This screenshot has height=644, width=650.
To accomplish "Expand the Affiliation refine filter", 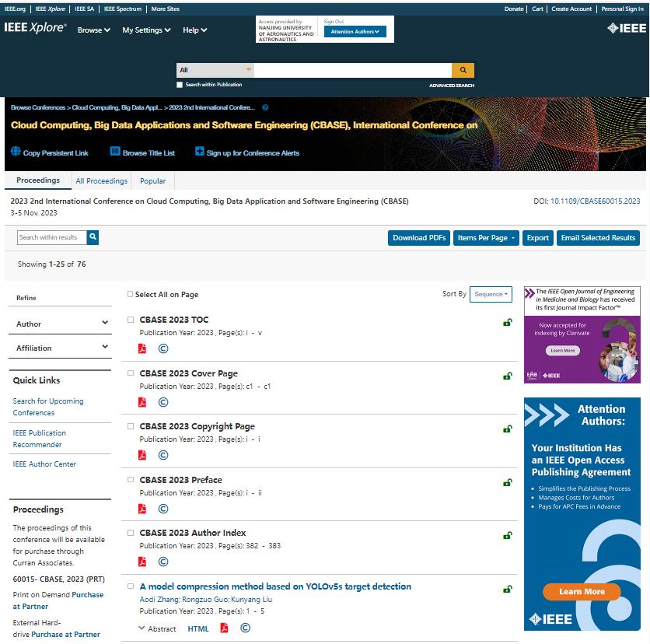I will pos(60,348).
